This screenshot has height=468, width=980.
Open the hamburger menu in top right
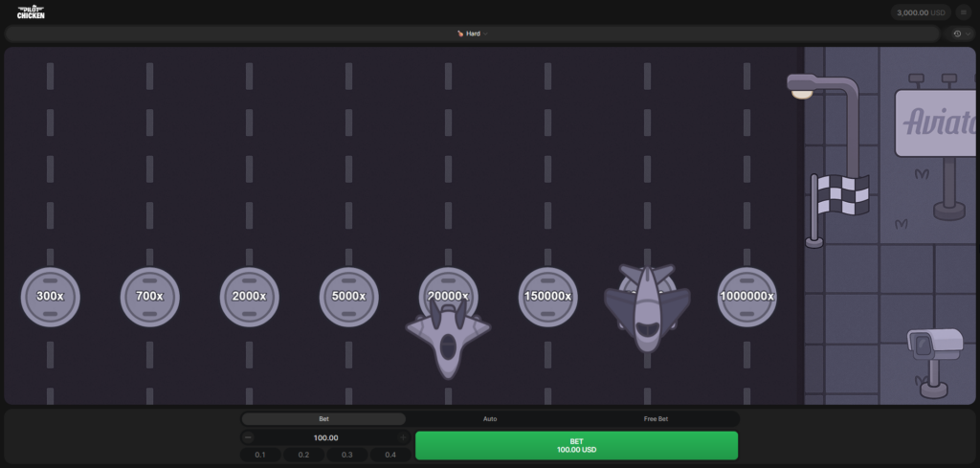pos(963,12)
